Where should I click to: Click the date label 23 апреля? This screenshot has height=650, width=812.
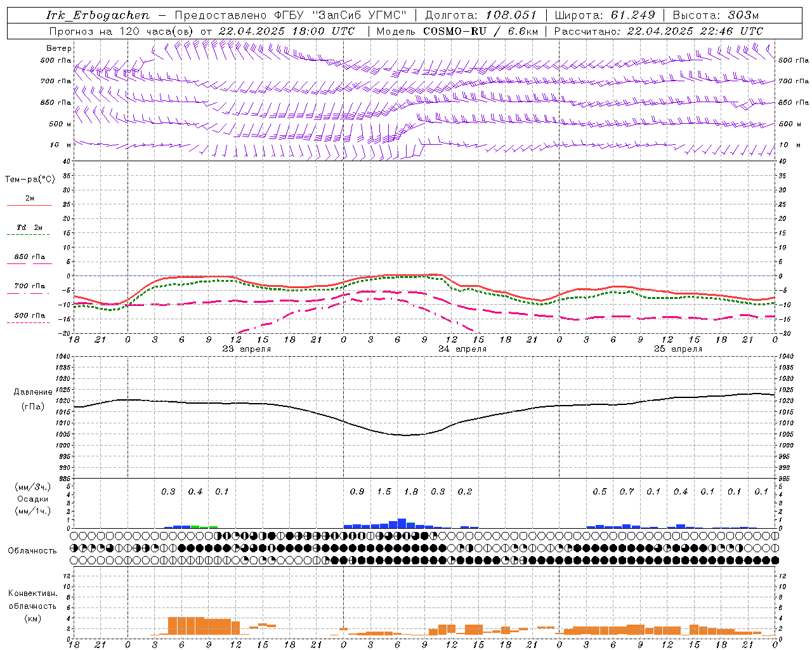click(x=246, y=349)
